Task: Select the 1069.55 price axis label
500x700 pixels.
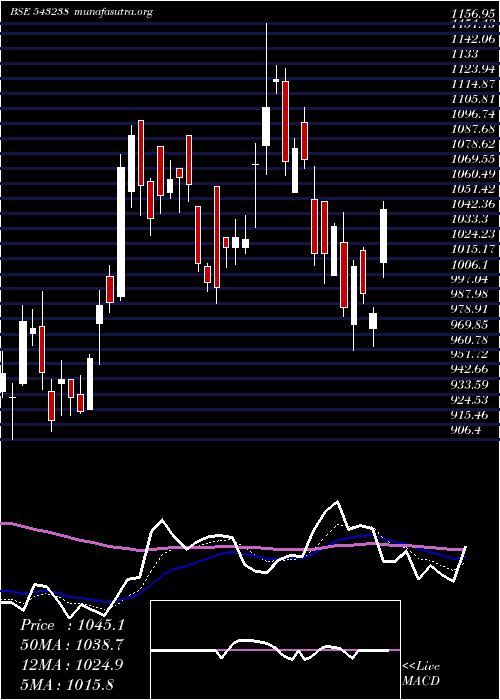Action: pos(474,159)
